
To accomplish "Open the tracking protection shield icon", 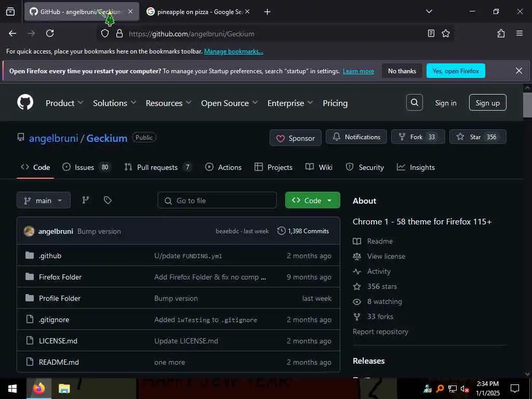I will [x=105, y=34].
